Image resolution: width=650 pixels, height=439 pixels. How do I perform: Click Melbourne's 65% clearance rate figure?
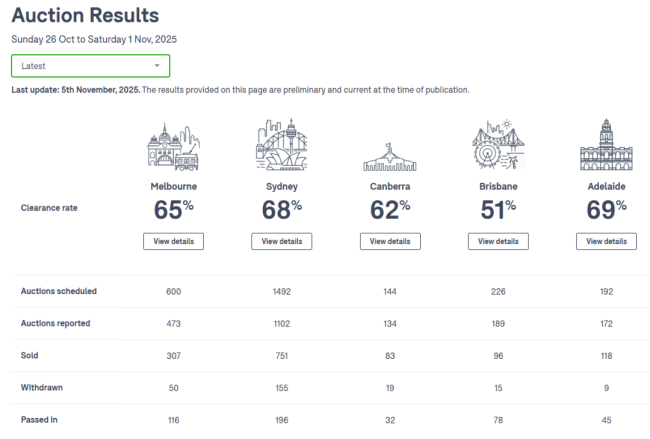(x=173, y=209)
